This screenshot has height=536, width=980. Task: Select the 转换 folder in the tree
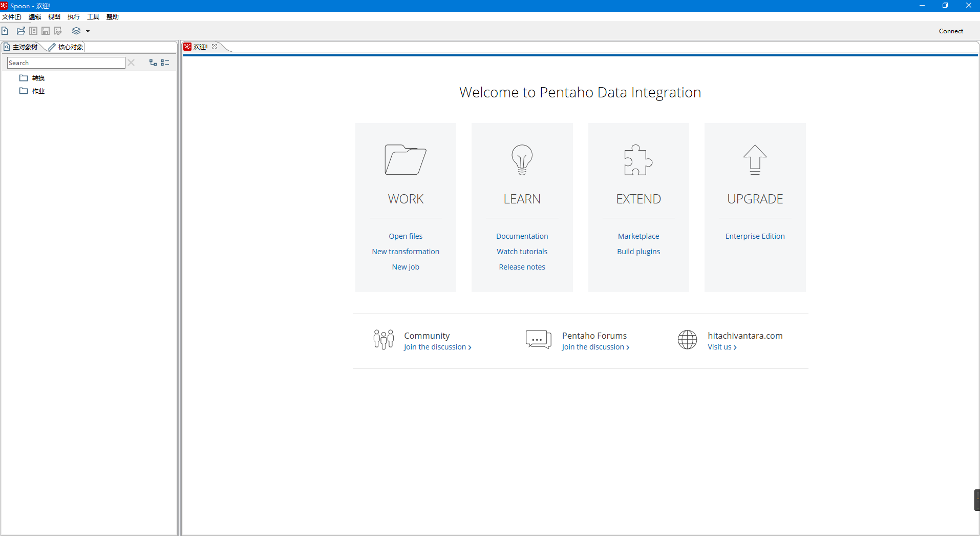(38, 78)
